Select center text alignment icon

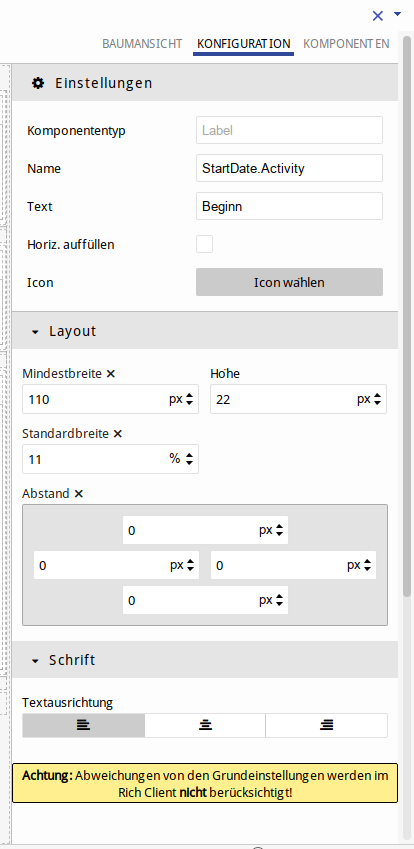coord(205,725)
